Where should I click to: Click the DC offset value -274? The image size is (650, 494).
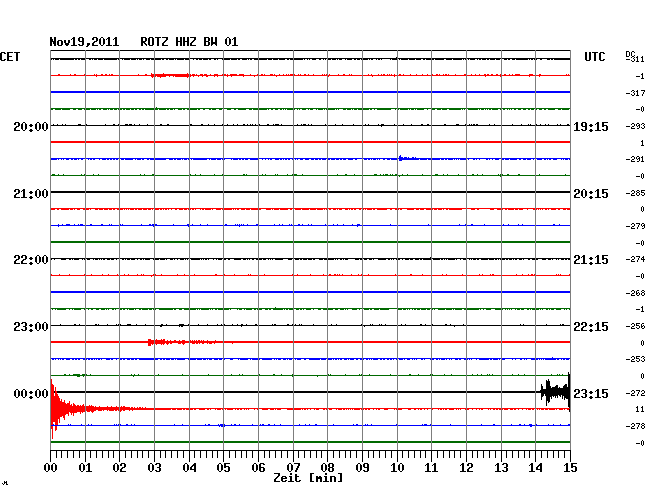(635, 259)
